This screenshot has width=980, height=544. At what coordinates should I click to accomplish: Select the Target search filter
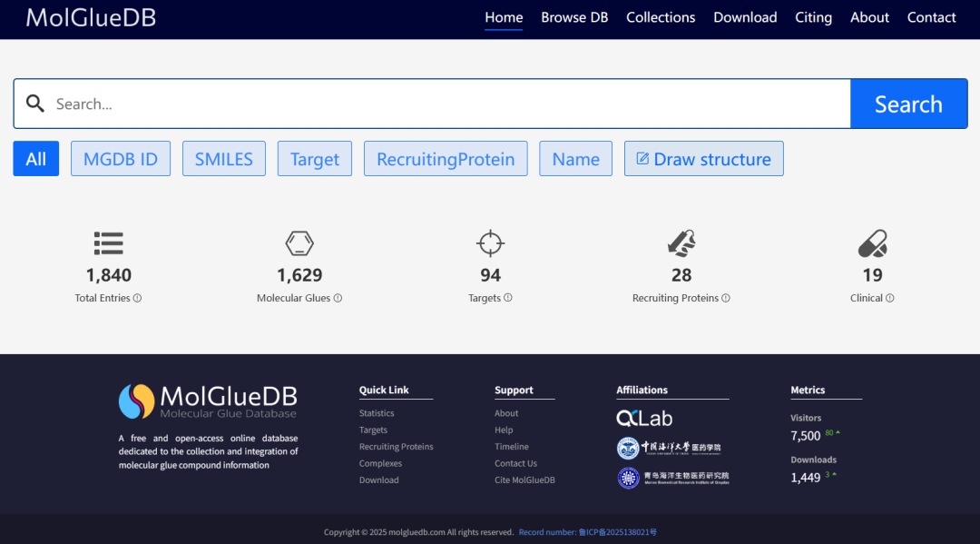314,159
